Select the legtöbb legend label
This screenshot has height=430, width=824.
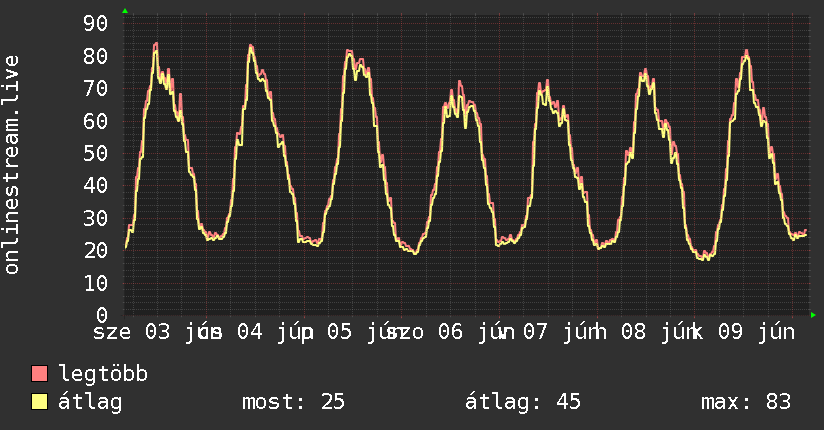103,374
